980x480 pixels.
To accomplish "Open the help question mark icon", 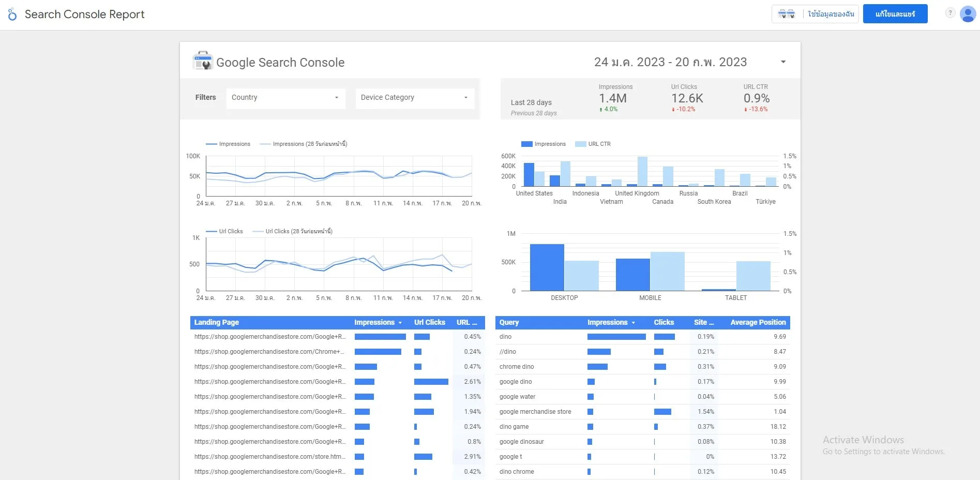I will [x=950, y=13].
